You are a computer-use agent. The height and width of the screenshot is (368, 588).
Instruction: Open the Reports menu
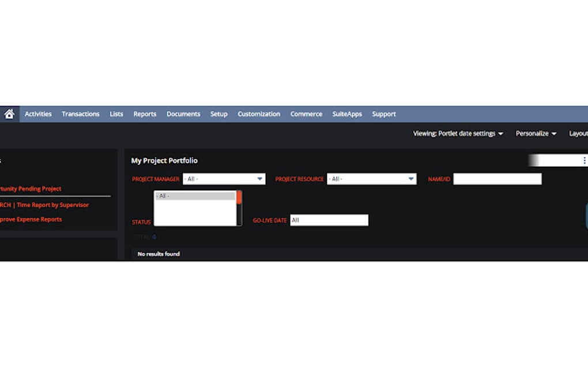[x=144, y=114]
